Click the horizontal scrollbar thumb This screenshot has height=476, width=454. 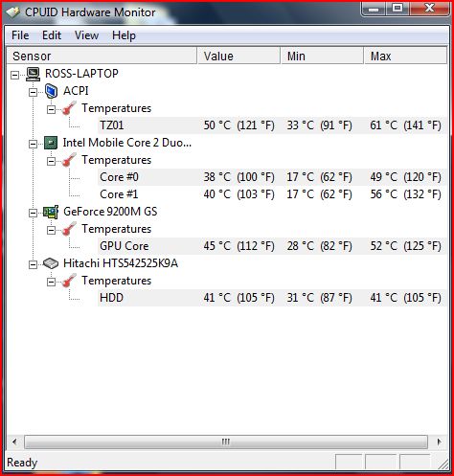click(x=226, y=442)
